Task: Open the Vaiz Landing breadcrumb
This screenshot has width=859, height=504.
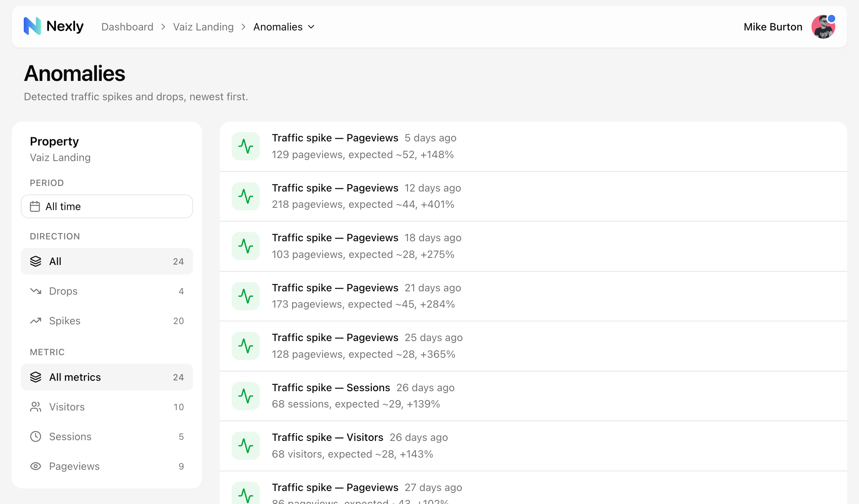Action: coord(203,27)
